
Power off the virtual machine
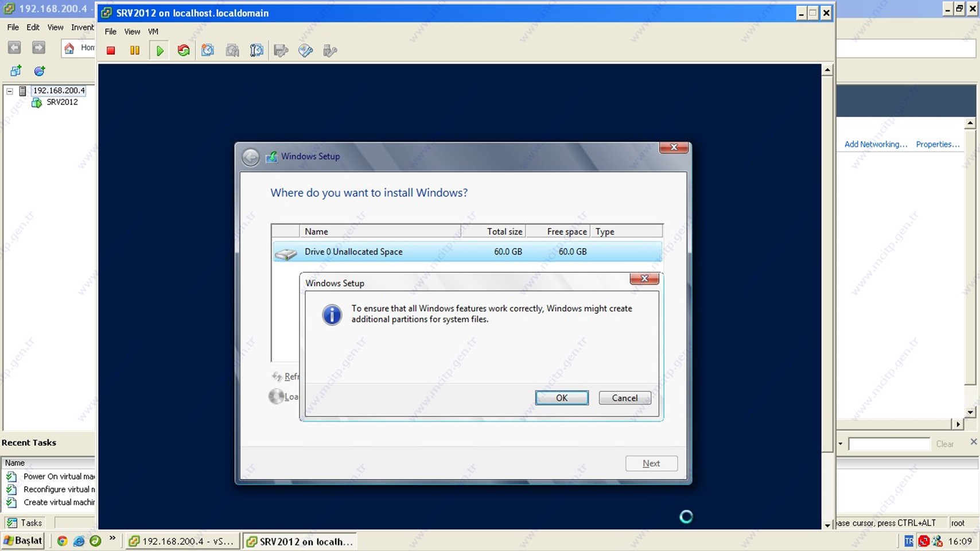click(111, 51)
